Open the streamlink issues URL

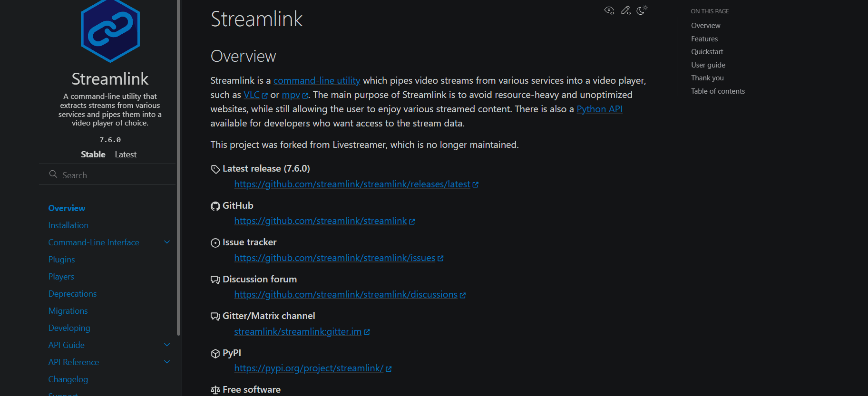pos(335,258)
